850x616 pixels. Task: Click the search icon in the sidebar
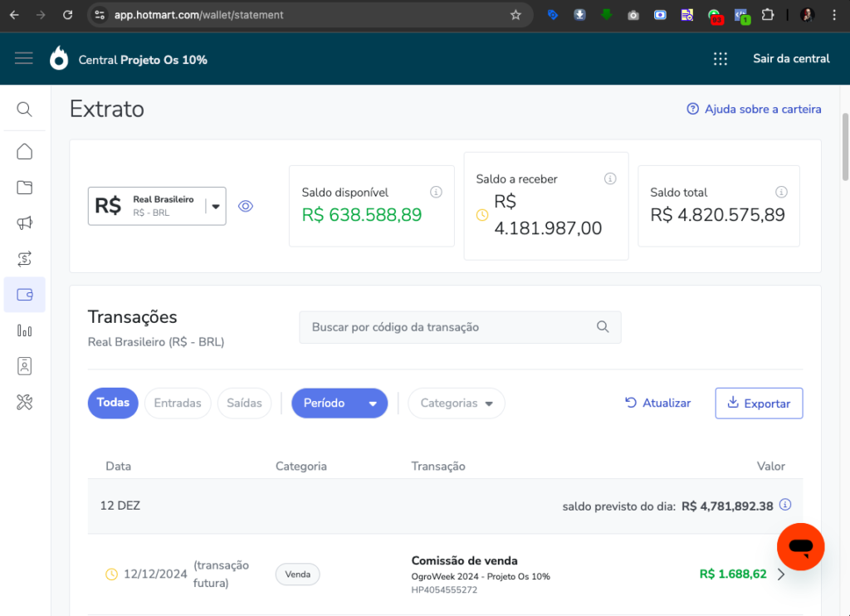[x=25, y=110]
